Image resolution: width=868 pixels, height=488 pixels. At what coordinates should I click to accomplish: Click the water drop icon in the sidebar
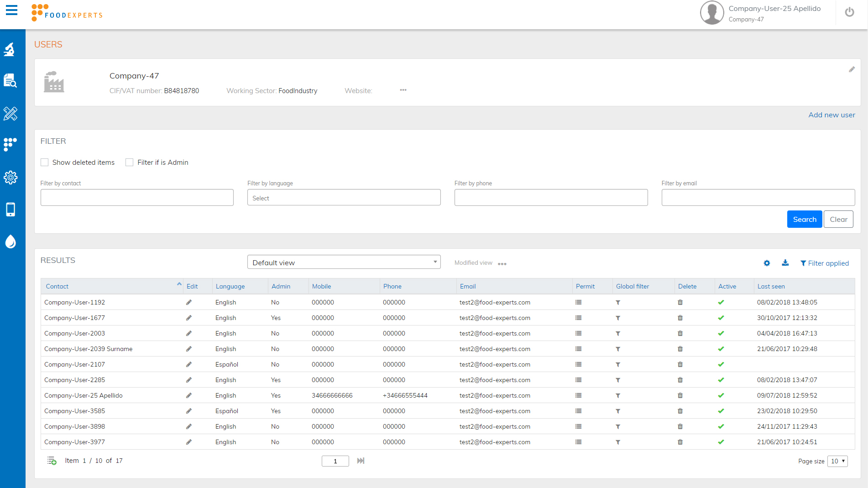coord(10,241)
